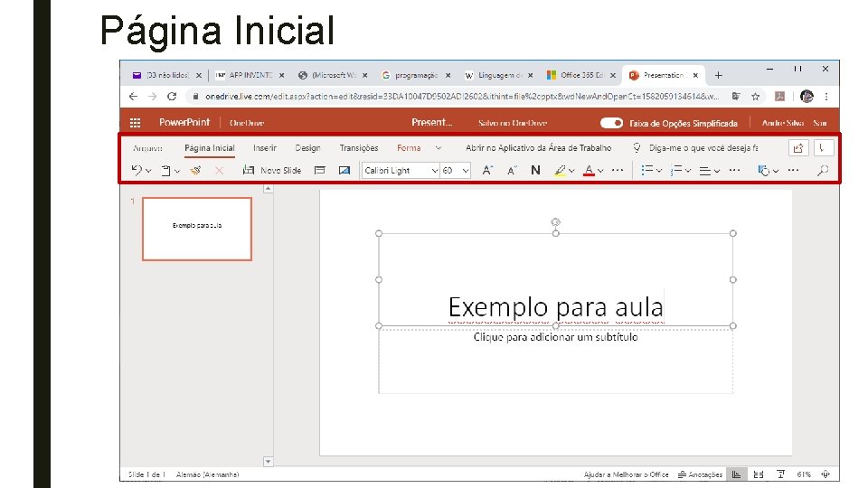Open Chrome three-dot menu
Image resolution: width=868 pixels, height=488 pixels.
[x=826, y=97]
